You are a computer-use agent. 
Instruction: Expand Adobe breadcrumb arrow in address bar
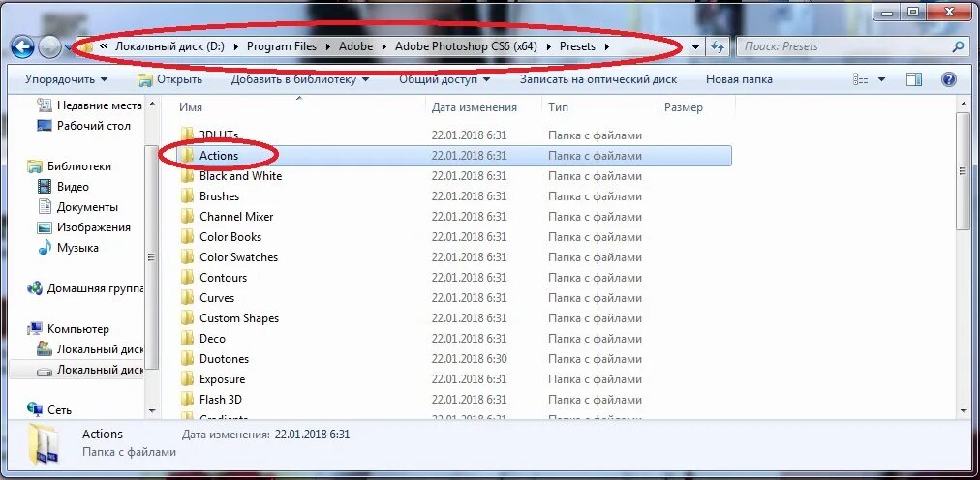coord(383,46)
